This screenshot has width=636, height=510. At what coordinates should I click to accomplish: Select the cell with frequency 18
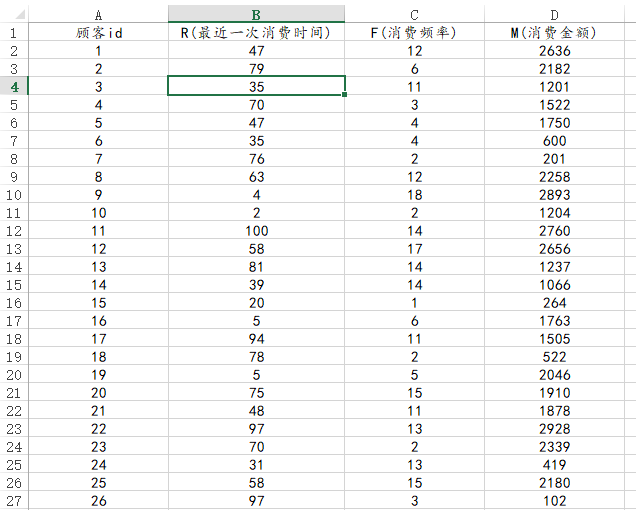(x=414, y=194)
